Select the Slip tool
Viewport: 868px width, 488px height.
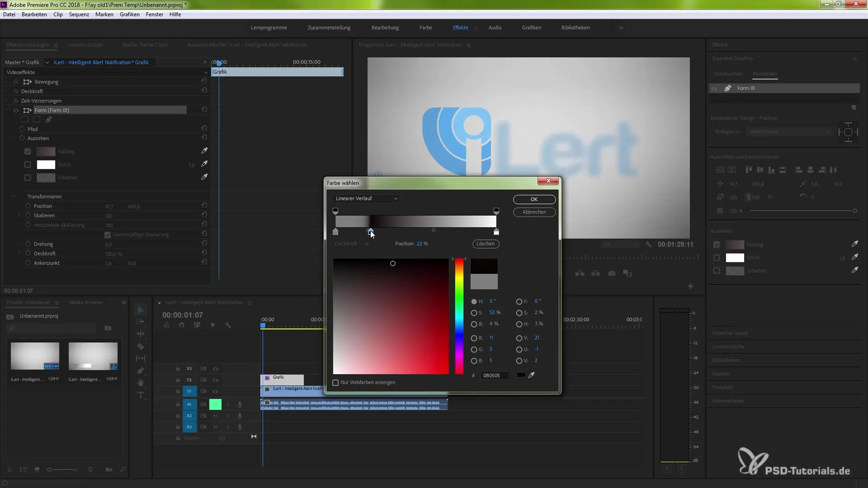(141, 358)
